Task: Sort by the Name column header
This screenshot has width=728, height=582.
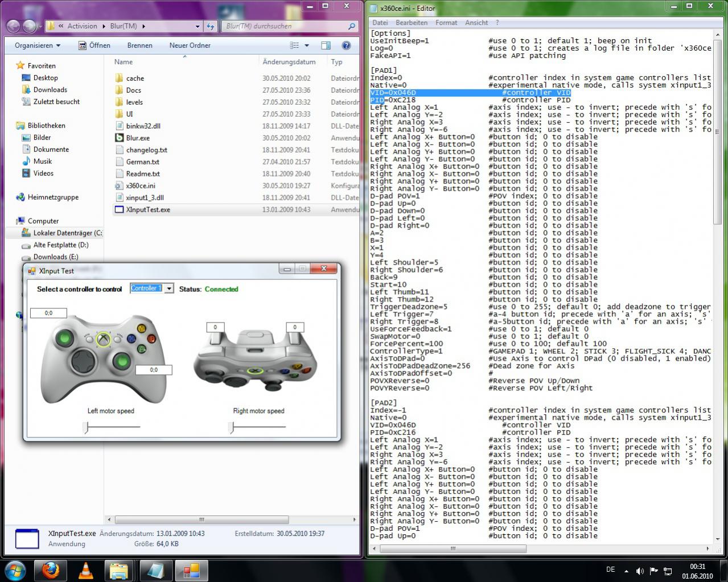Action: [x=123, y=62]
